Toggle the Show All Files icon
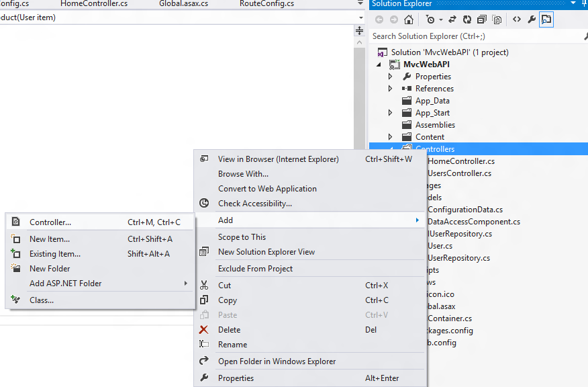This screenshot has height=387, width=588. click(497, 19)
